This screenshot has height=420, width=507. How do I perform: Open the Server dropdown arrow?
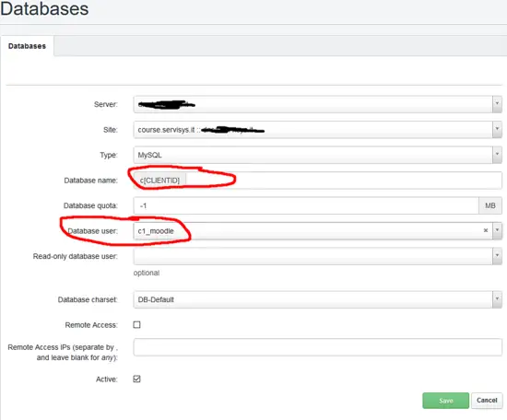click(497, 104)
